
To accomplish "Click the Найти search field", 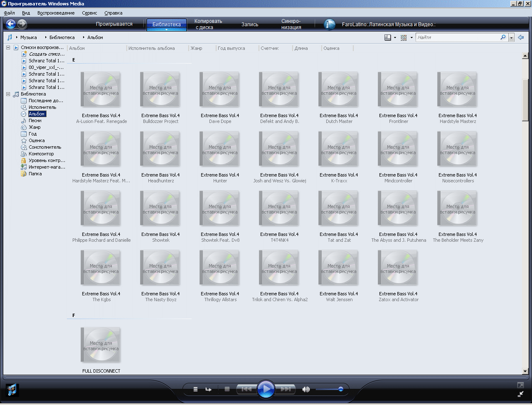I will [x=457, y=37].
